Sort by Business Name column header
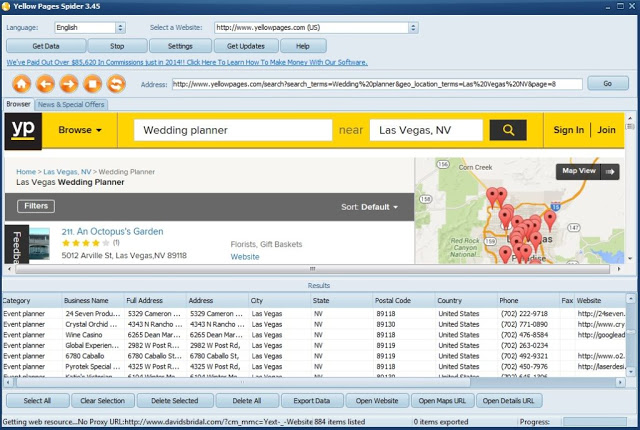This screenshot has height=430, width=640. [93, 301]
